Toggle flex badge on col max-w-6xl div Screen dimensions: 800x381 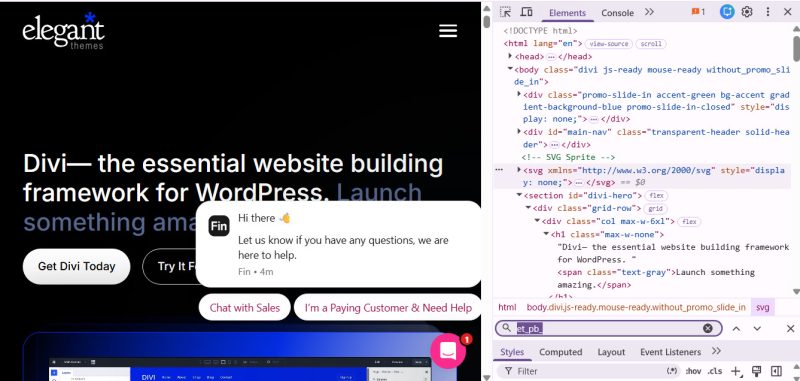click(x=689, y=222)
